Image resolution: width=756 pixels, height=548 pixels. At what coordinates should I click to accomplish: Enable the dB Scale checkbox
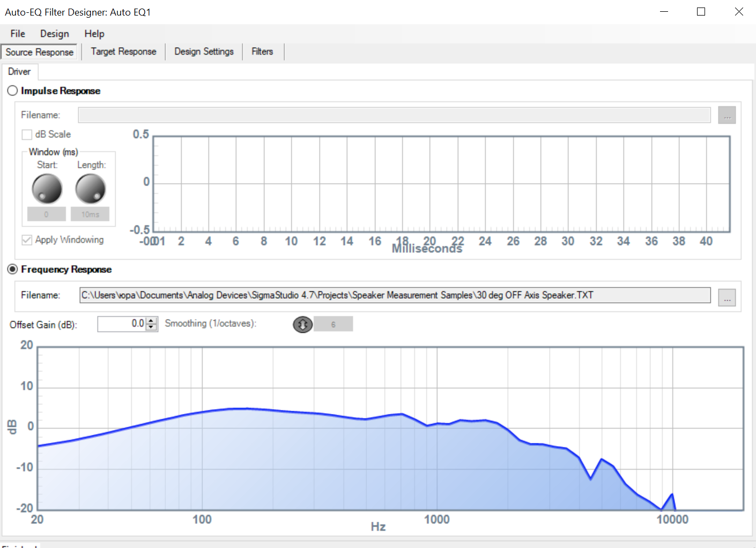27,135
